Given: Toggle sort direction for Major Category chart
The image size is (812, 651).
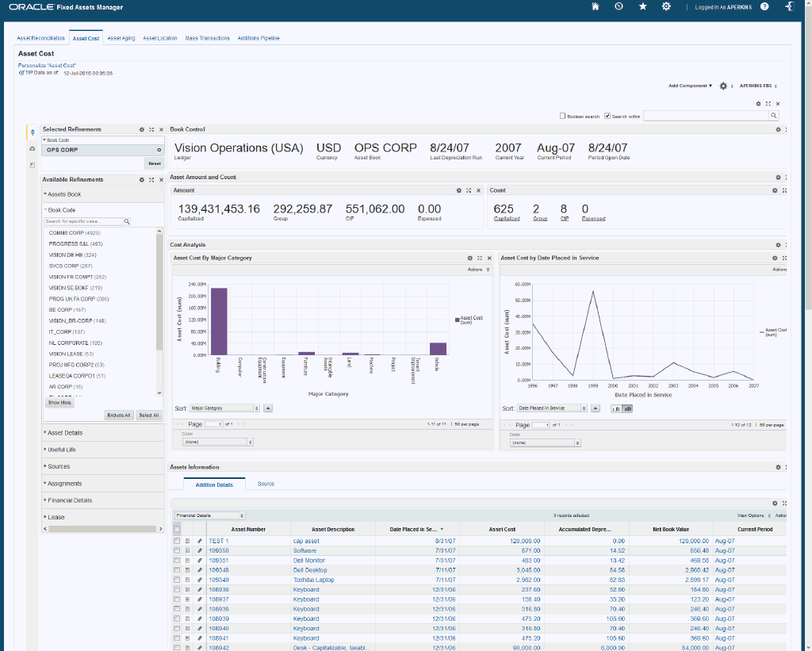Looking at the screenshot, I should click(x=268, y=408).
